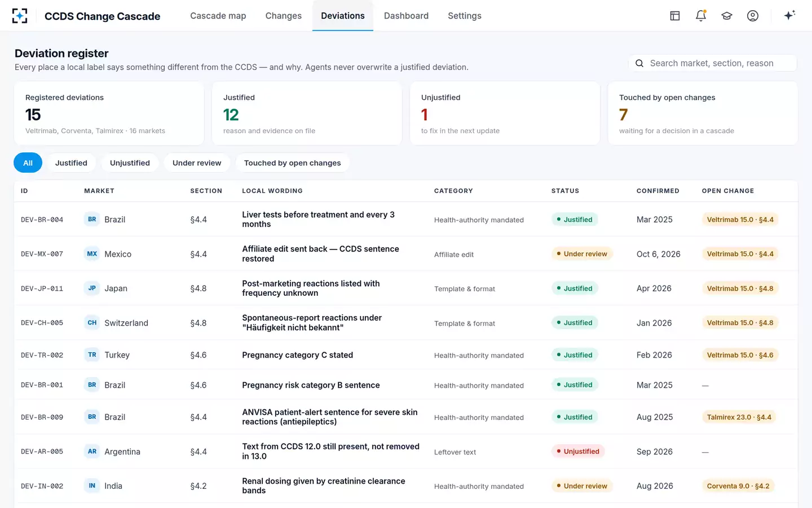Switch to the Changes tab
This screenshot has height=508, width=812.
(284, 16)
